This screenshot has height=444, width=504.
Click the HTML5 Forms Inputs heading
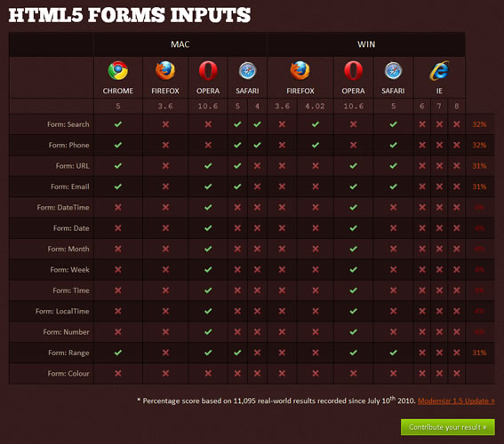click(x=130, y=15)
